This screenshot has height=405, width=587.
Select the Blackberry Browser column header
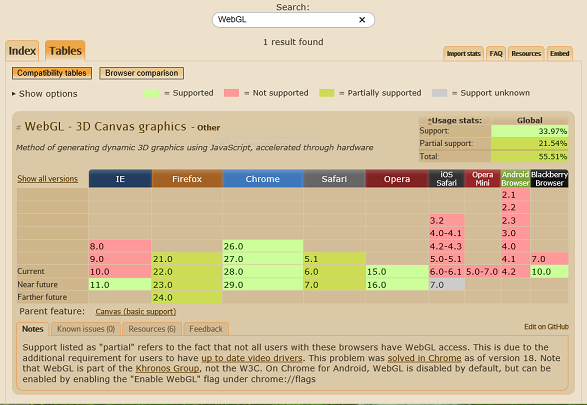coord(549,179)
